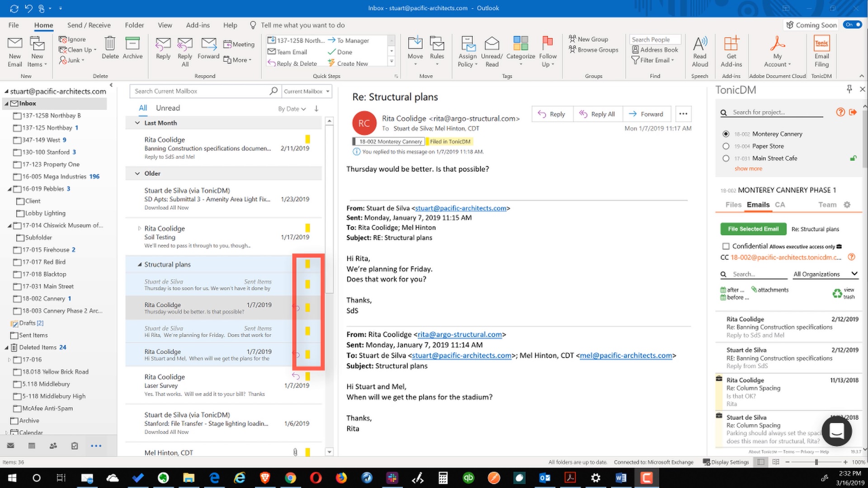The width and height of the screenshot is (868, 488).
Task: Click Reply All in the ribbon
Action: tap(185, 52)
